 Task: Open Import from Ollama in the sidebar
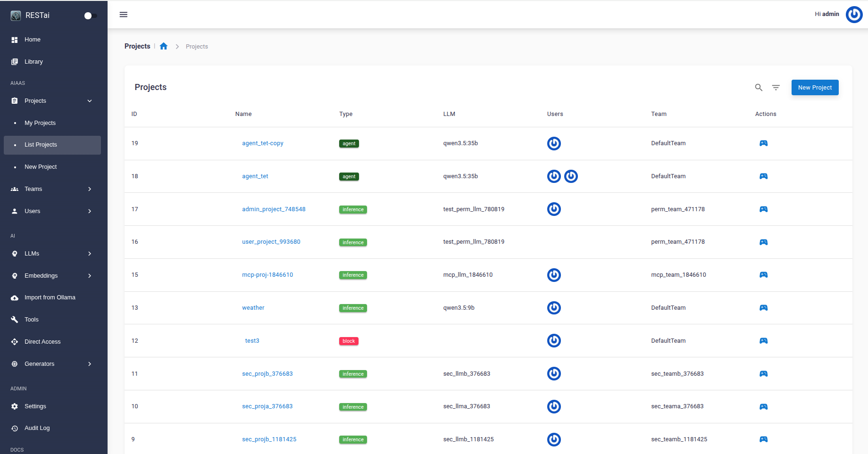pyautogui.click(x=52, y=297)
